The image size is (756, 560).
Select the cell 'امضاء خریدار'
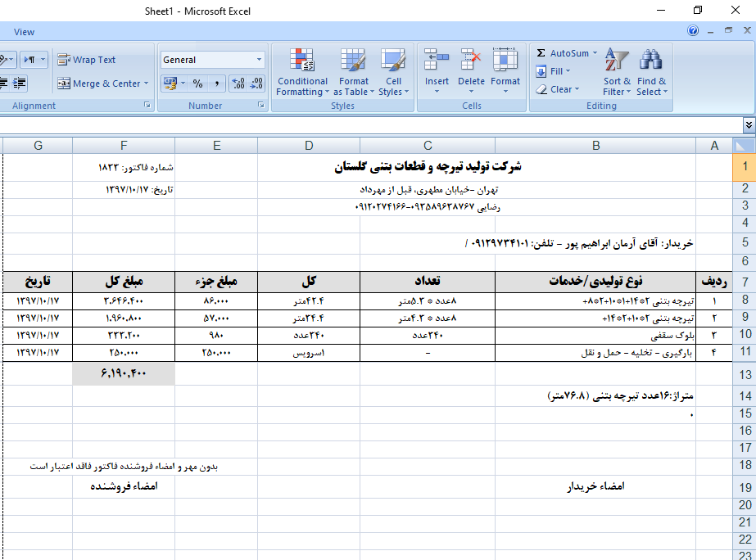(595, 487)
